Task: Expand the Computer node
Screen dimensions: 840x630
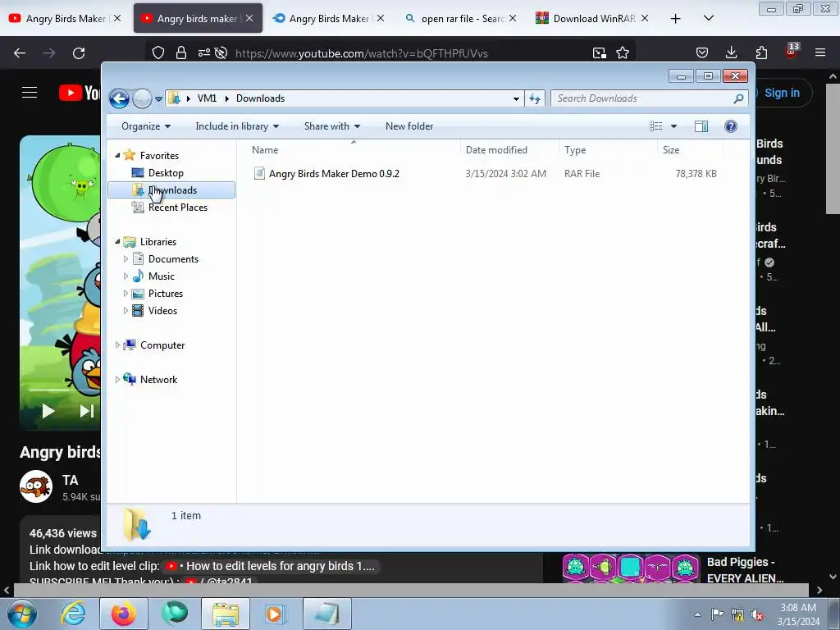Action: tap(117, 345)
